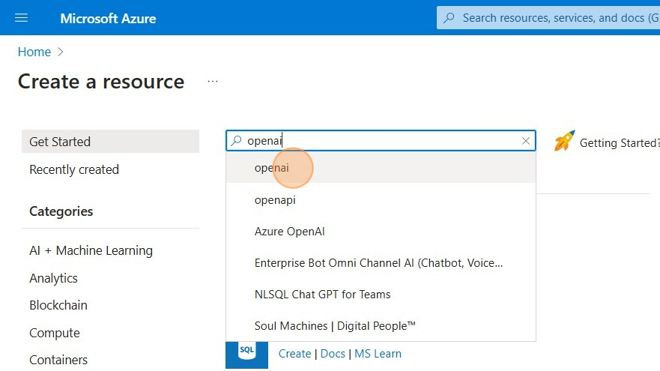Open the MS Learn link
660x371 pixels.
tap(378, 354)
